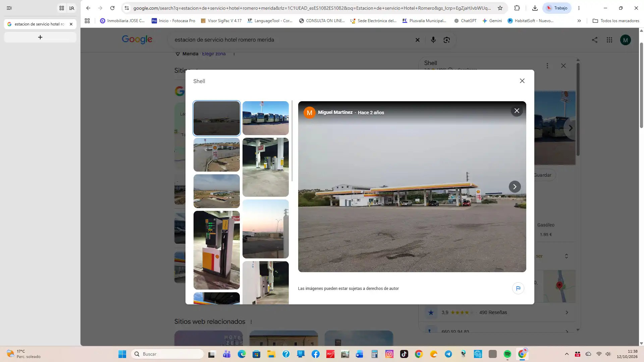The width and height of the screenshot is (644, 362).
Task: Close the estacion de servicio tab
Action: (x=71, y=24)
